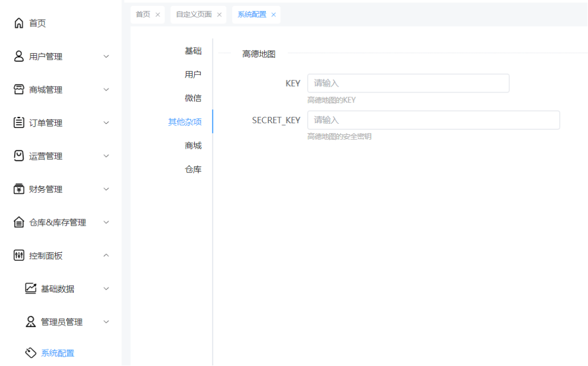Click the 高德地图的KEY hint text

(x=332, y=100)
